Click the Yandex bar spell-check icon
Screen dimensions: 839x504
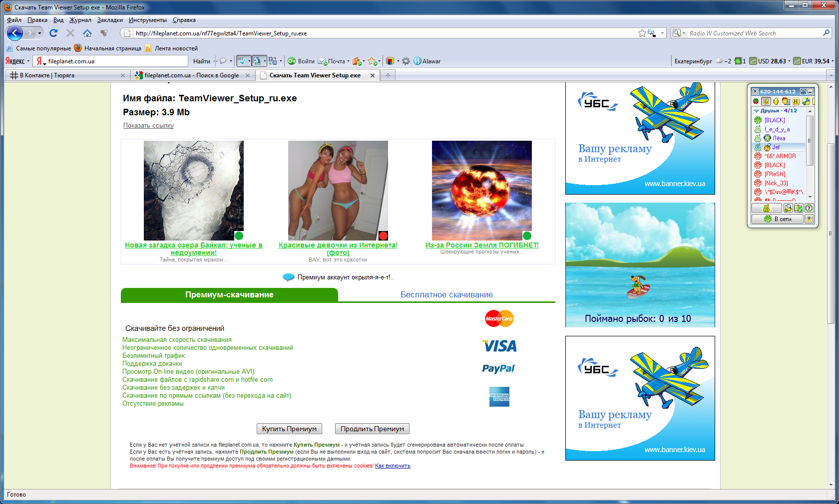point(241,61)
